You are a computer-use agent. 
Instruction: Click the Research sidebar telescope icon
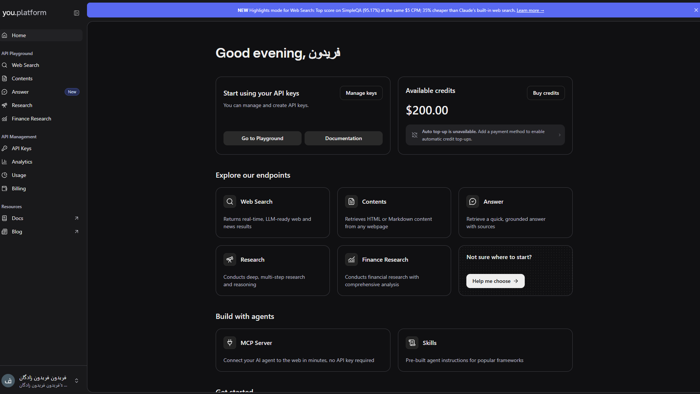(4, 105)
